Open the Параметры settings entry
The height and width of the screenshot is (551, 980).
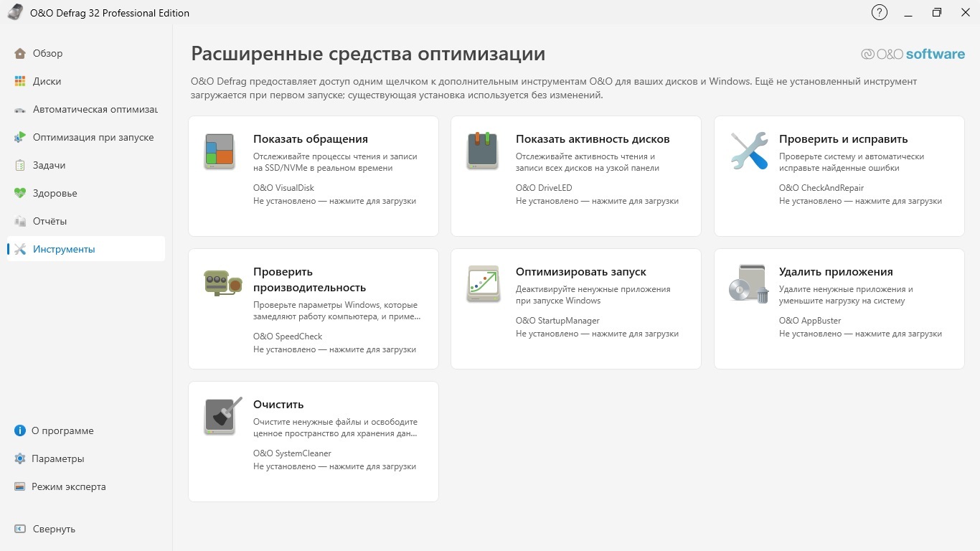[86, 458]
